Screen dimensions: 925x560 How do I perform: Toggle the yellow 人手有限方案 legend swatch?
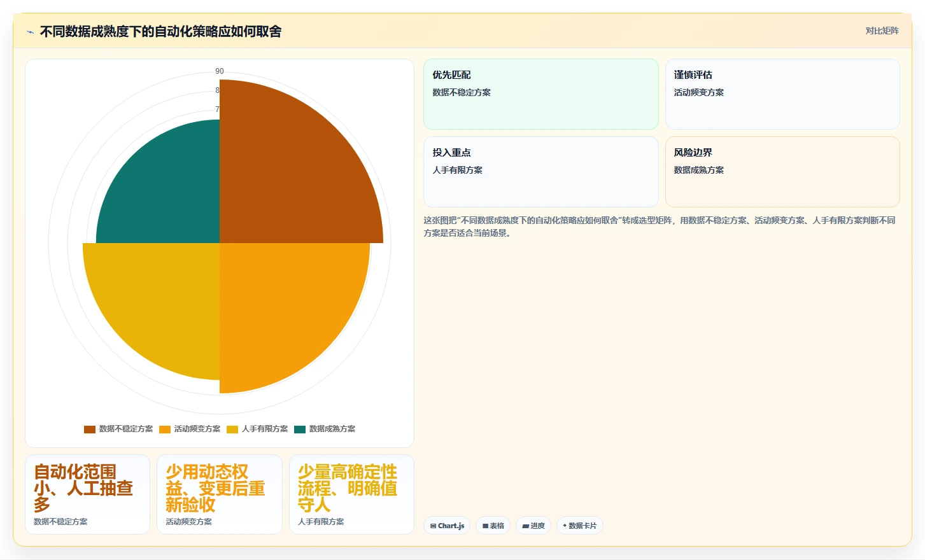[x=232, y=429]
